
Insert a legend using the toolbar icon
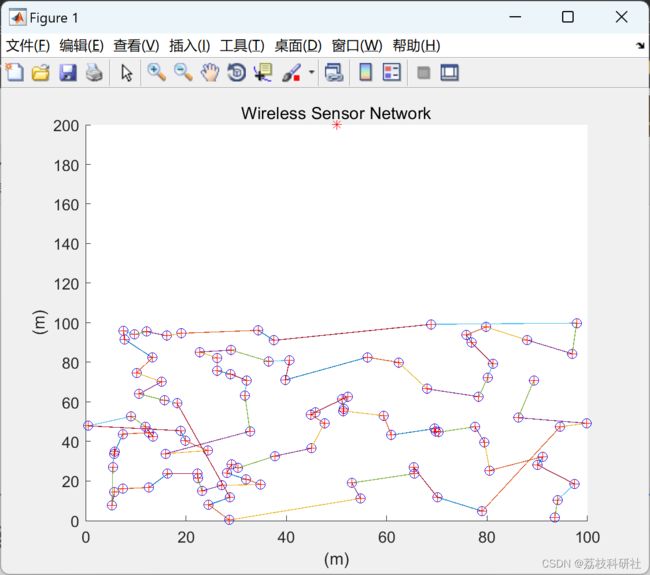(392, 73)
